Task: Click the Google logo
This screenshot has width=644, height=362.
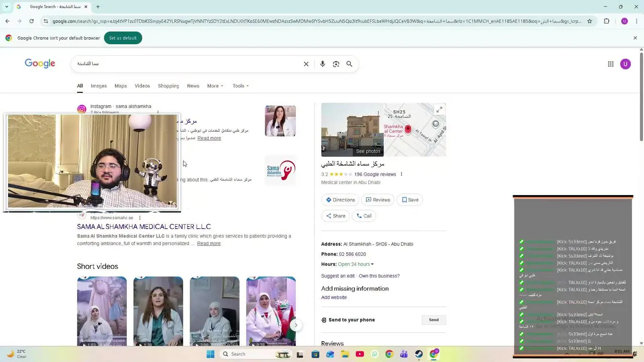Action: click(x=40, y=63)
